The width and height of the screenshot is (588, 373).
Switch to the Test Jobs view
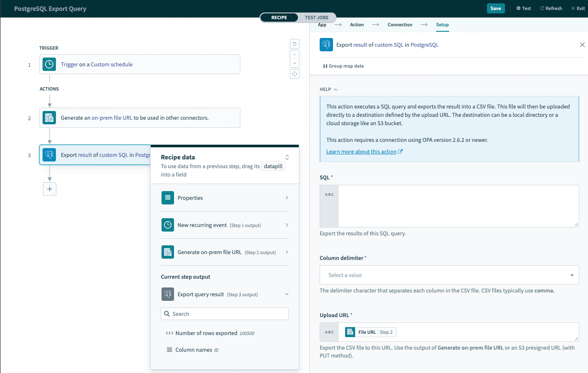click(x=316, y=18)
